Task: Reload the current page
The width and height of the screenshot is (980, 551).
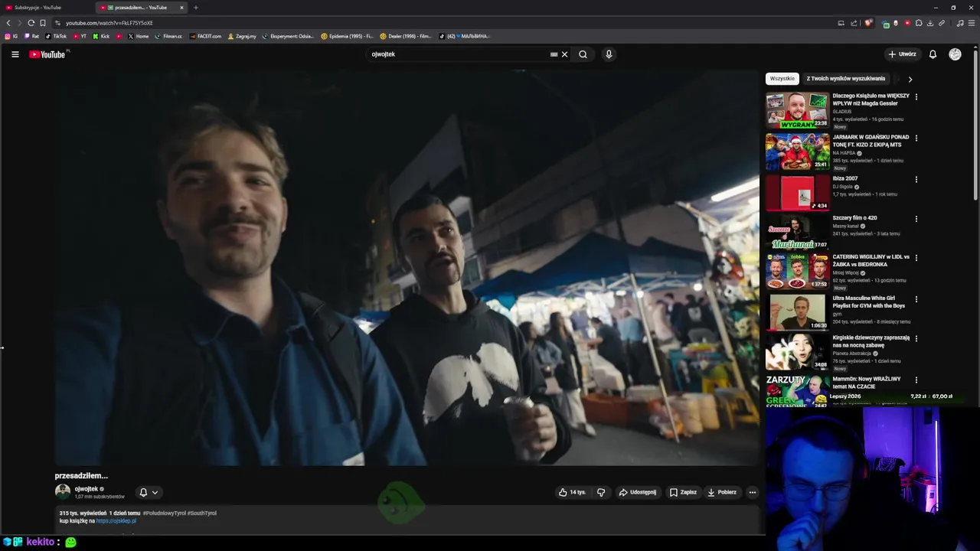Action: (x=31, y=23)
